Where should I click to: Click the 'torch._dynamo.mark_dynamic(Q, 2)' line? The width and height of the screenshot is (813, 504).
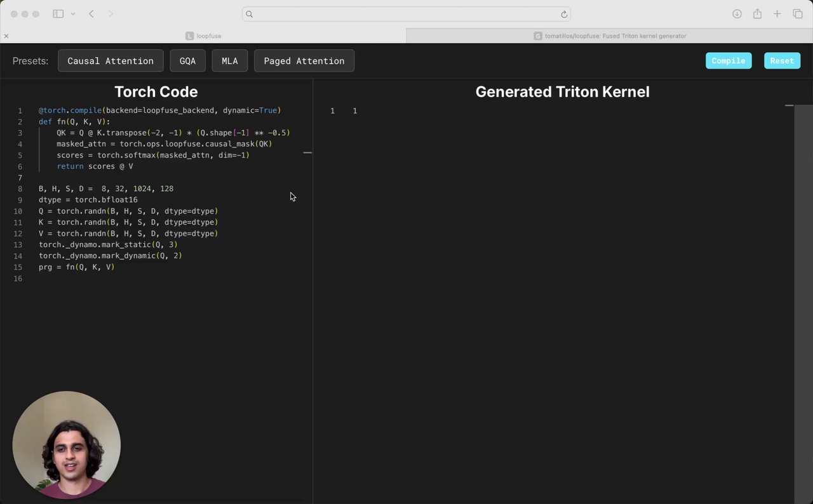[x=110, y=256]
